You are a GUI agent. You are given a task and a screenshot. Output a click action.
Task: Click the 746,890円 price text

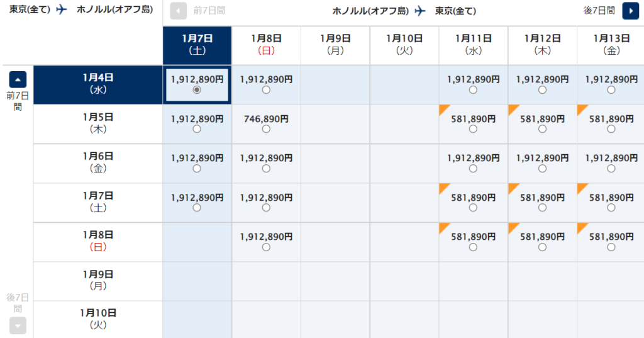pos(266,119)
